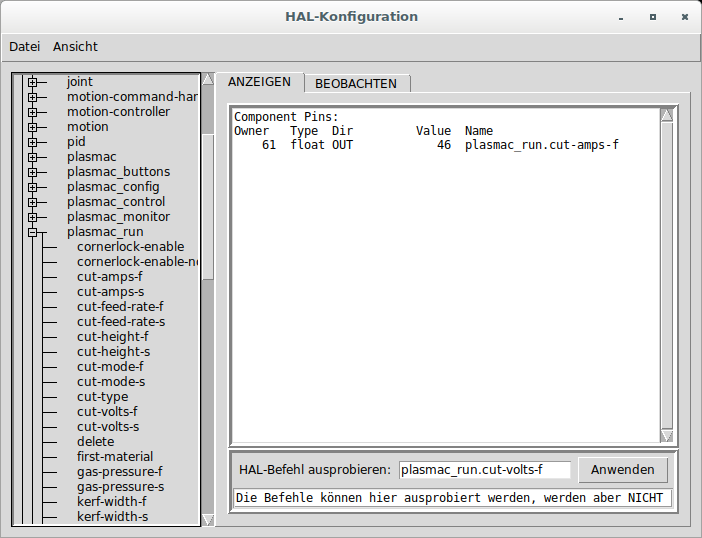Image resolution: width=702 pixels, height=538 pixels.
Task: Expand the motion-controller node
Action: [32, 112]
